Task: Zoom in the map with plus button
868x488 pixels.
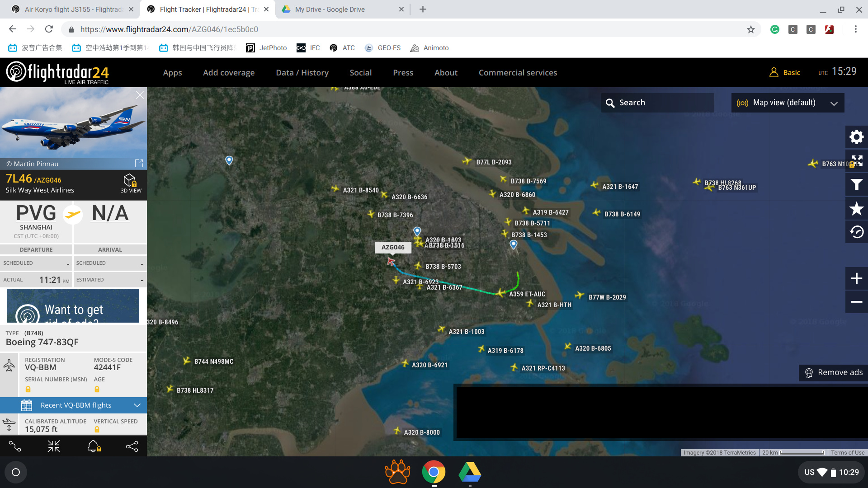Action: [856, 278]
